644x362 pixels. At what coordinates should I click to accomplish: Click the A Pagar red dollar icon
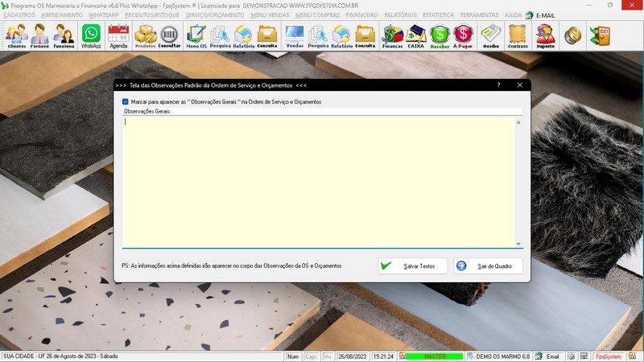(463, 35)
